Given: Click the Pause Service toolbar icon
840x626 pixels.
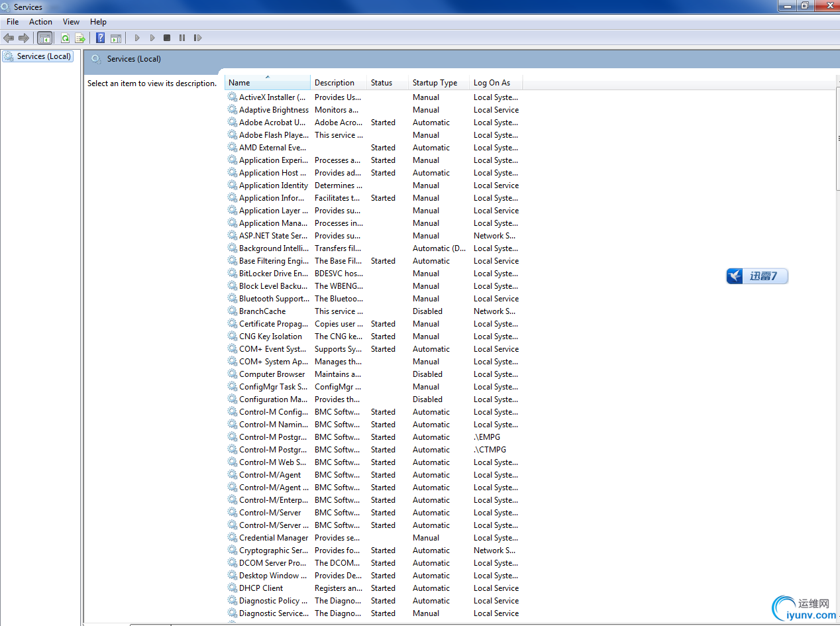Looking at the screenshot, I should coord(182,38).
